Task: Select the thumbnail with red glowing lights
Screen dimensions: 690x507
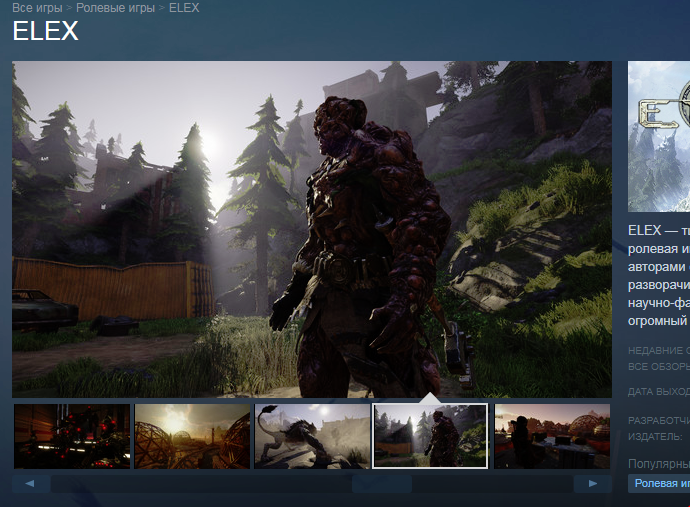Action: tap(72, 436)
